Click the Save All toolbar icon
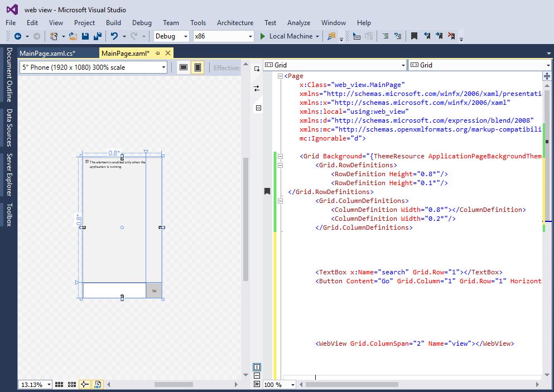Viewport: 554px width, 392px height. (98, 36)
